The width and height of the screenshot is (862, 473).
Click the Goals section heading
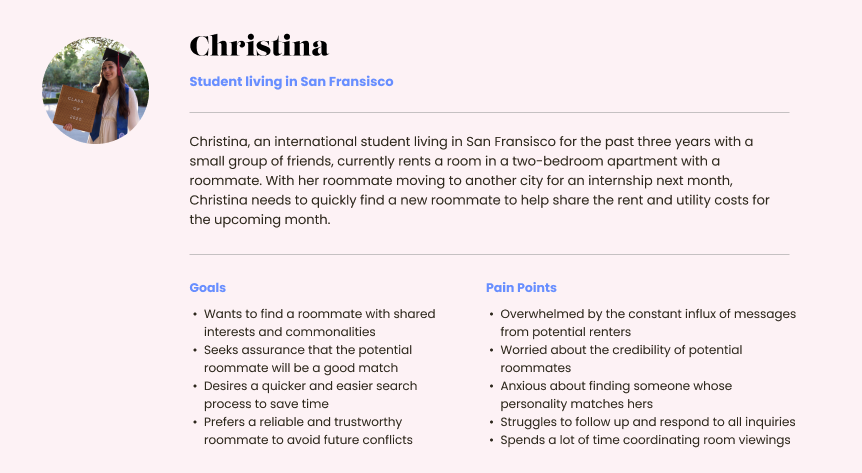pyautogui.click(x=207, y=288)
